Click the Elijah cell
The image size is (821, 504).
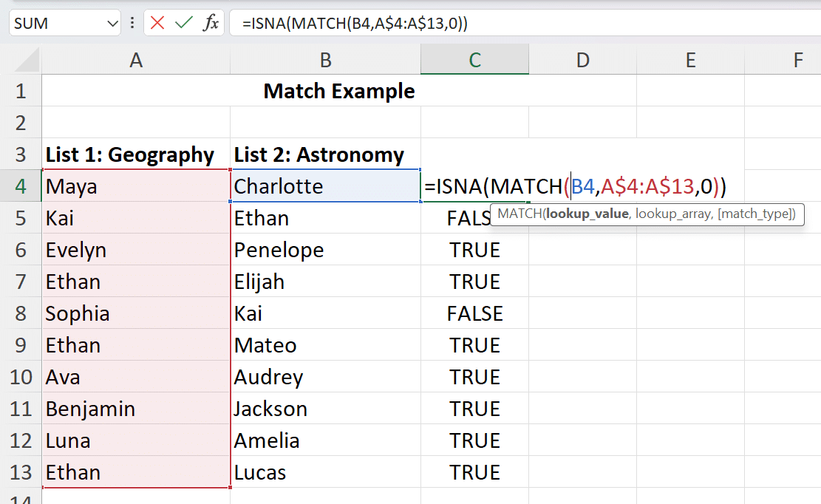(325, 282)
